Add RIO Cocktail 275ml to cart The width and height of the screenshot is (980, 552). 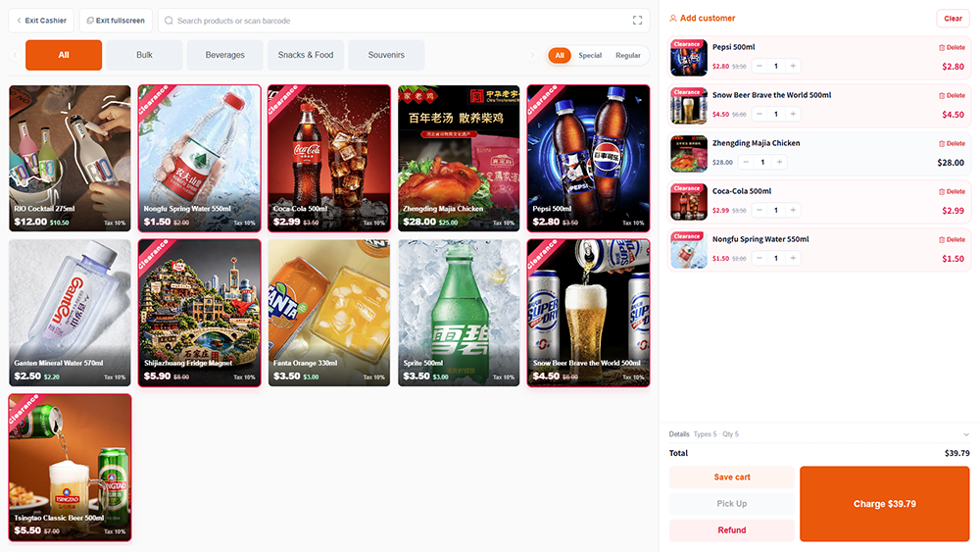70,158
